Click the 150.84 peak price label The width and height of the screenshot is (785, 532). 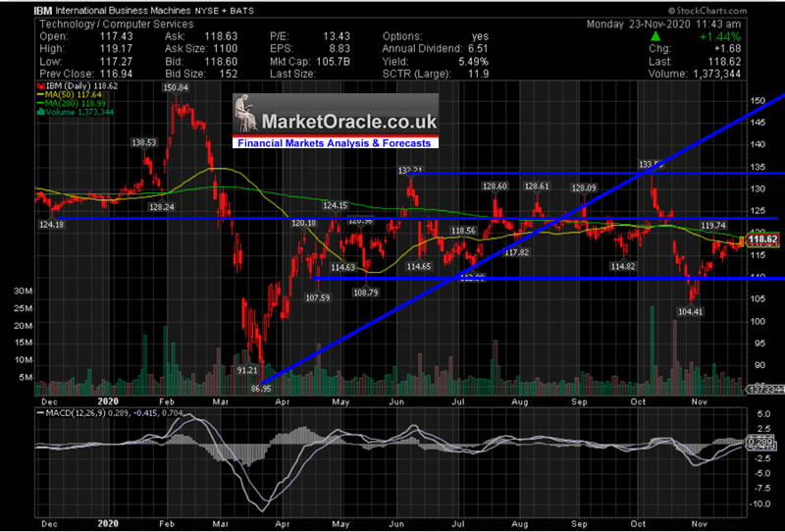pyautogui.click(x=176, y=87)
